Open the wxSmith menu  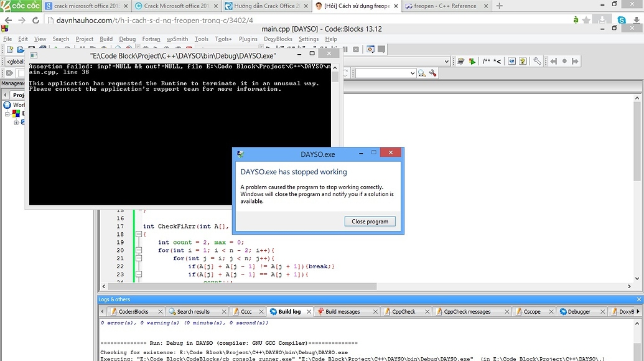(177, 39)
